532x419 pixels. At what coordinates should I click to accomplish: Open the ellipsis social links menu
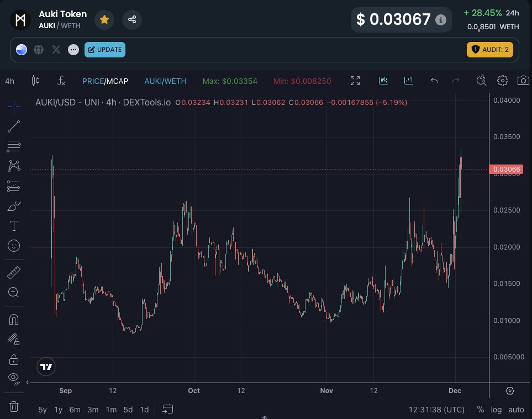tap(73, 50)
